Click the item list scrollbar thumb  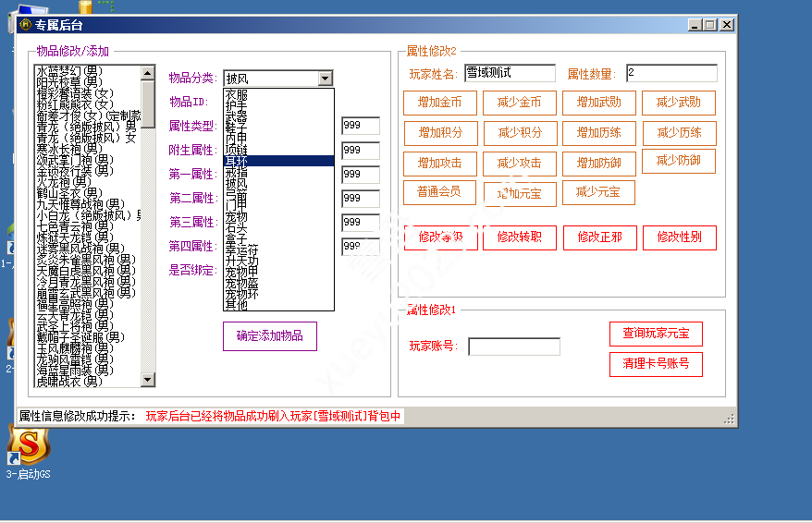pos(148,103)
